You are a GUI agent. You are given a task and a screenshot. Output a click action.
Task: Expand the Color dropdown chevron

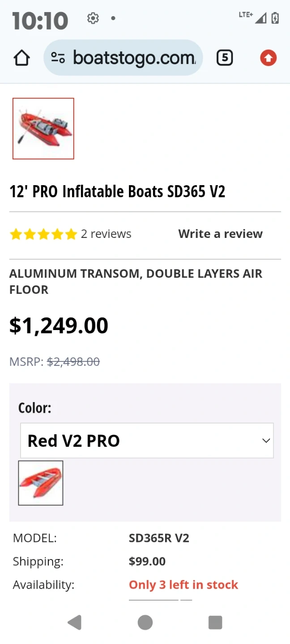click(266, 441)
